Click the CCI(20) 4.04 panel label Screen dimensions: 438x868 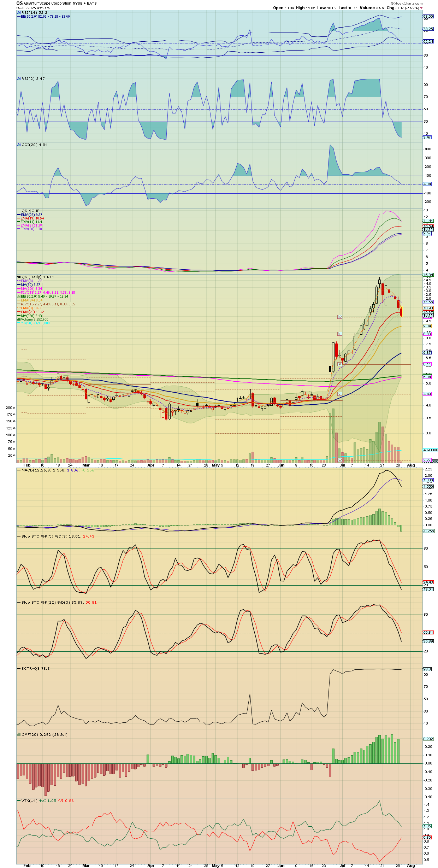coord(35,145)
